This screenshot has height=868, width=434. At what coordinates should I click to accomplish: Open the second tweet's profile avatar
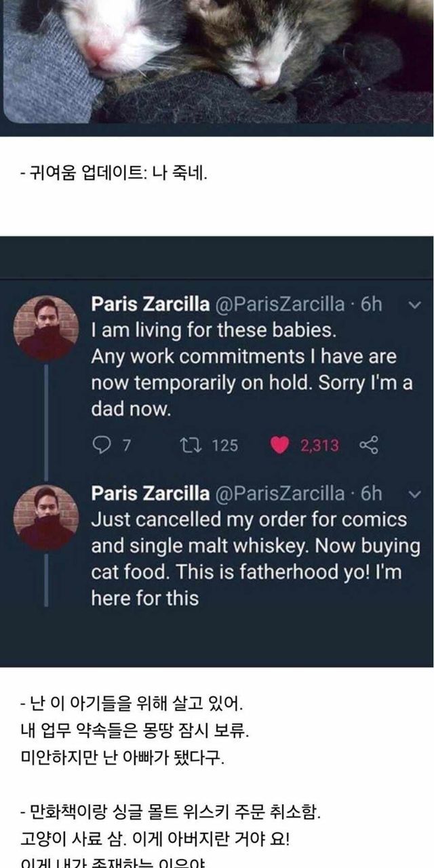[47, 517]
